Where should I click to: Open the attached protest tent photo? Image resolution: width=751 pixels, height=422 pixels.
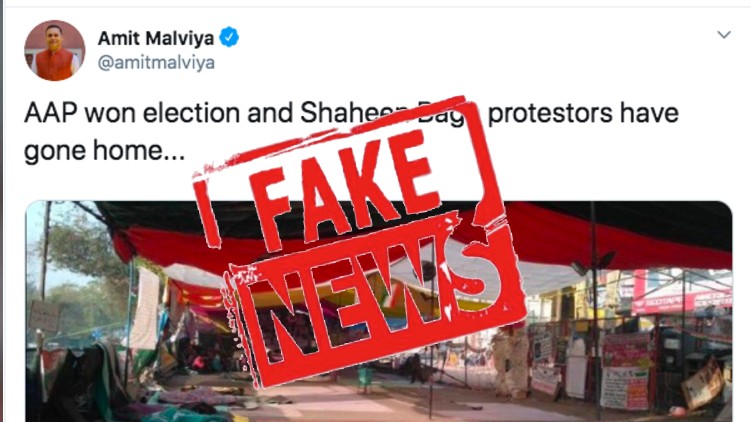click(x=379, y=311)
